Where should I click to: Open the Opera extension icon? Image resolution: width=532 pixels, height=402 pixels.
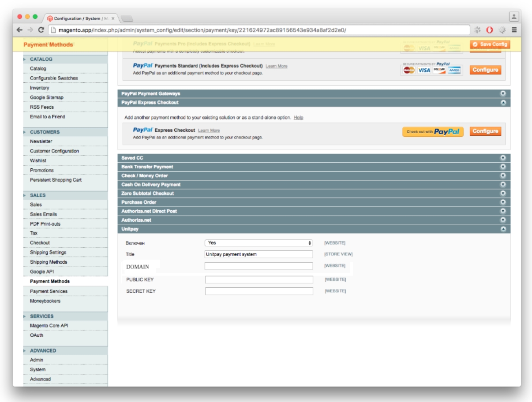point(490,30)
